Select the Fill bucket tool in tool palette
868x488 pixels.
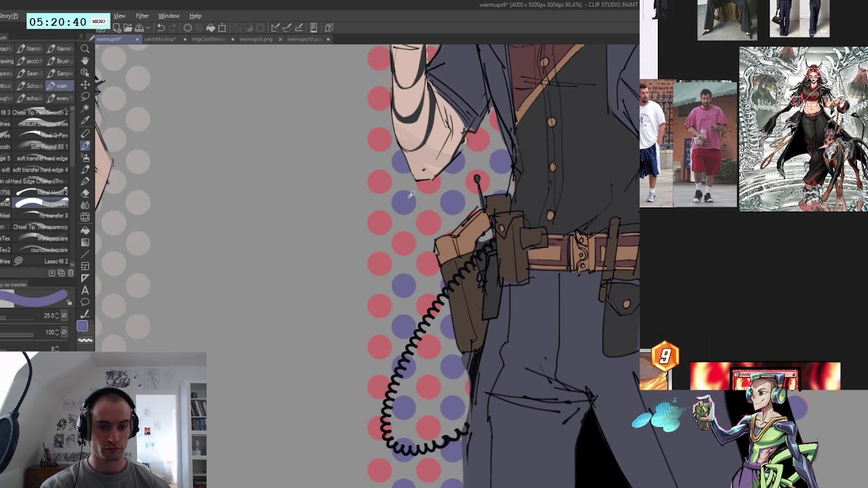(85, 230)
